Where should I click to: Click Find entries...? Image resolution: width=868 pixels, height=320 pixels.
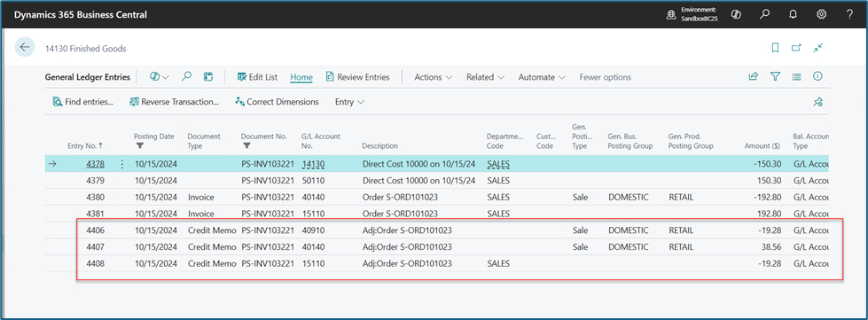pos(83,102)
